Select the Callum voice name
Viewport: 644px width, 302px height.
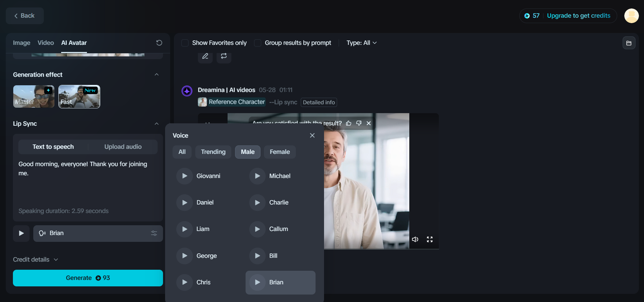(x=279, y=229)
